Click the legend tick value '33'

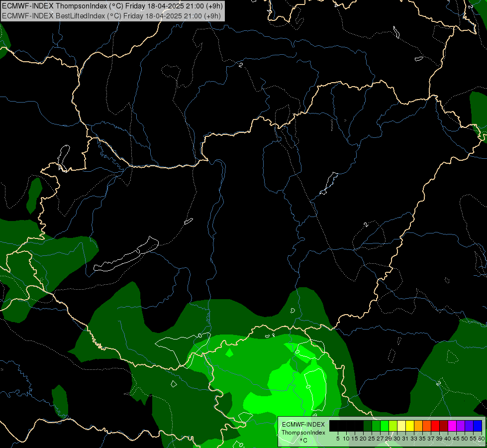pos(414,439)
